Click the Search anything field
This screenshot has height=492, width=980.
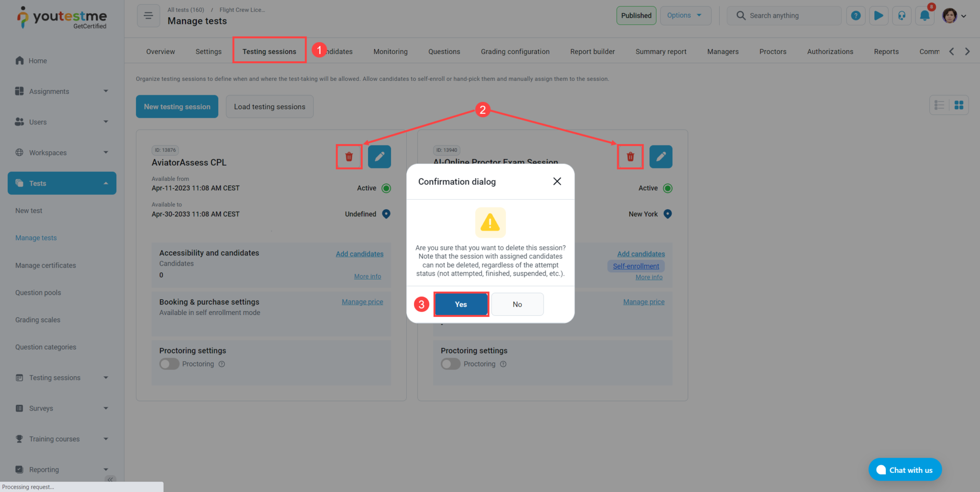[784, 16]
